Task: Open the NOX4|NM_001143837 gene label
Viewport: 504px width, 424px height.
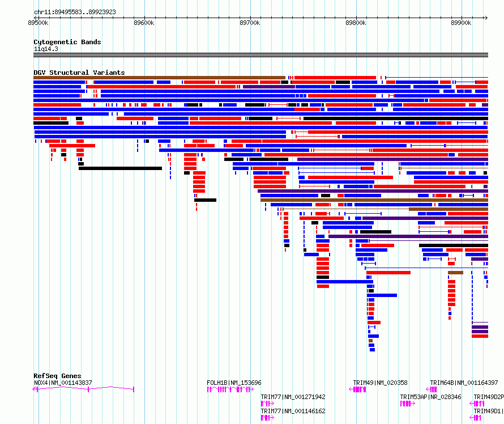Action: tap(63, 383)
